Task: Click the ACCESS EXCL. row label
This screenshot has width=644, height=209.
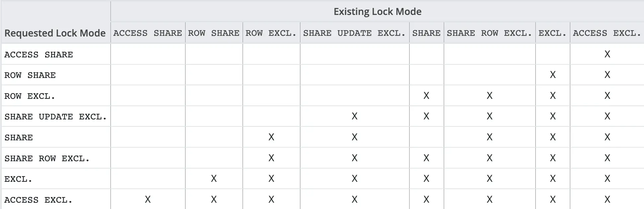Action: pyautogui.click(x=38, y=200)
